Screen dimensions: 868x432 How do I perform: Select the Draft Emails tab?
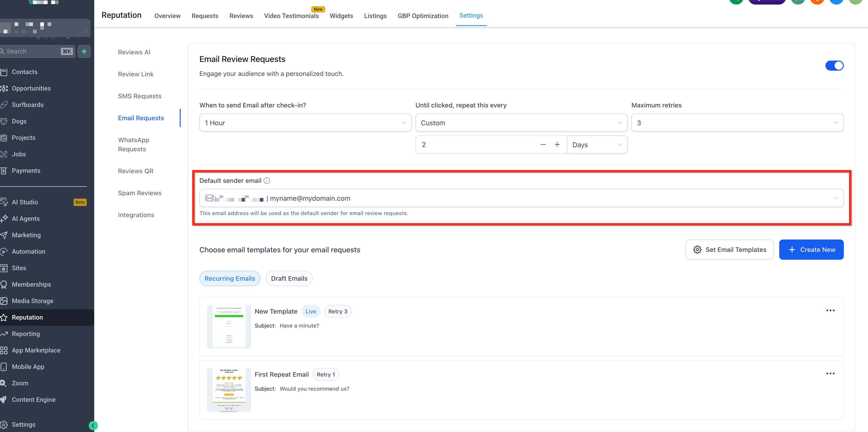tap(289, 278)
